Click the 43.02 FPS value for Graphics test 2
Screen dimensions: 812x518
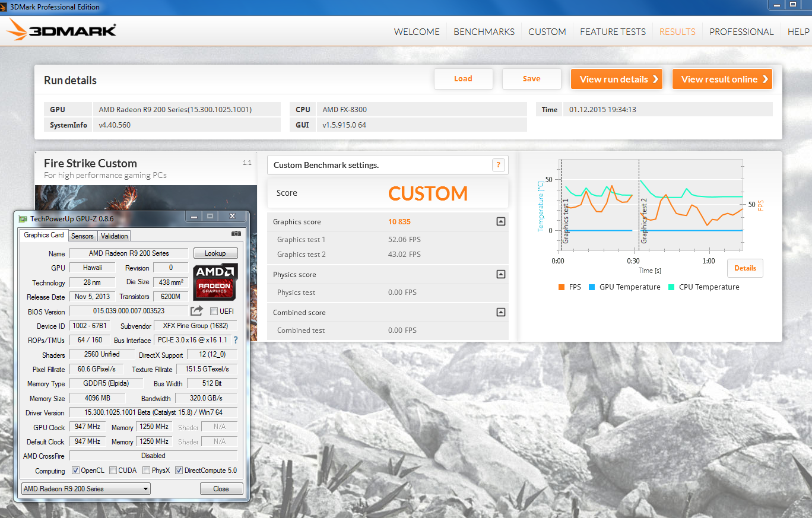(x=404, y=255)
